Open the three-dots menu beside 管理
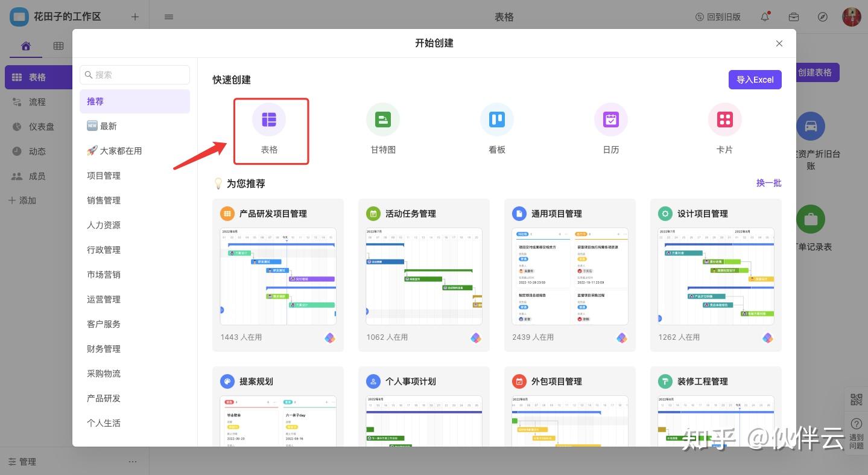 pyautogui.click(x=133, y=462)
